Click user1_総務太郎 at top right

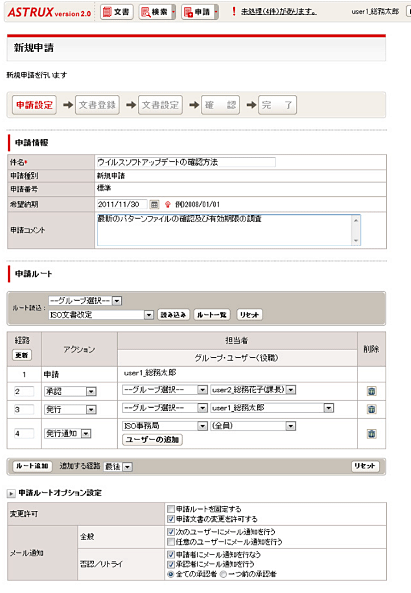coord(375,12)
